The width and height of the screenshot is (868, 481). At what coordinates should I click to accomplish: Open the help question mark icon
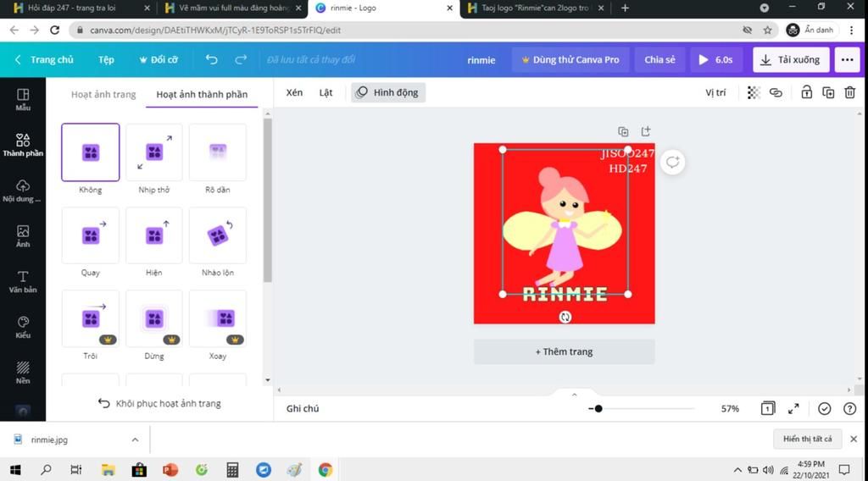(849, 408)
